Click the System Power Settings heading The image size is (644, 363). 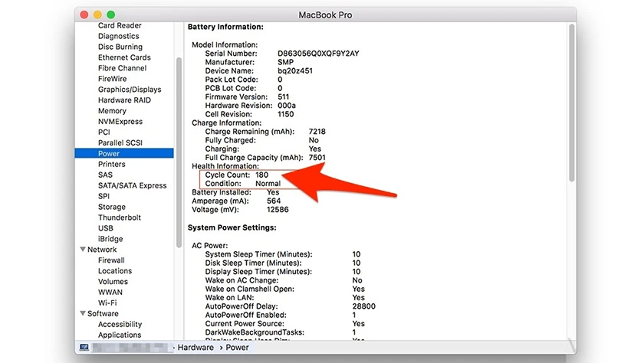(x=232, y=227)
